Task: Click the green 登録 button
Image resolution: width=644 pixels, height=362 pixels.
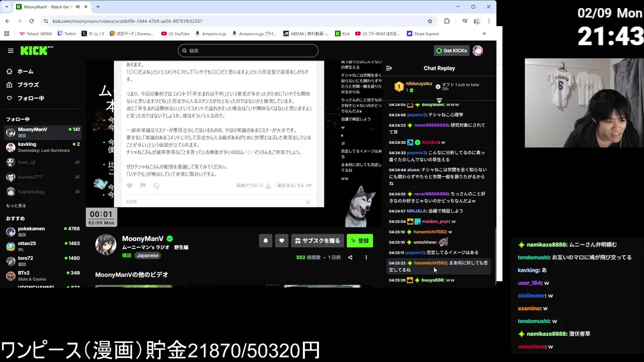Action: coord(360,241)
